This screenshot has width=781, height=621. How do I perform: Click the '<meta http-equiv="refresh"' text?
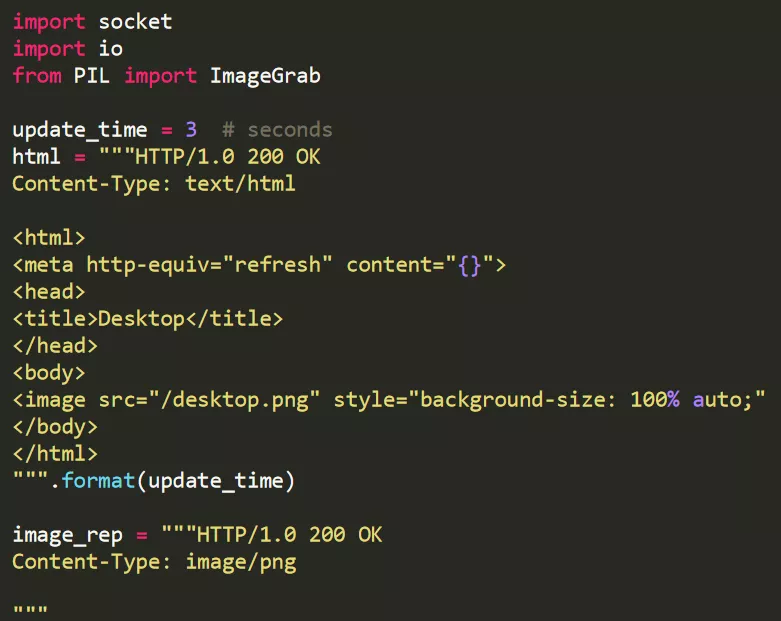tap(172, 265)
